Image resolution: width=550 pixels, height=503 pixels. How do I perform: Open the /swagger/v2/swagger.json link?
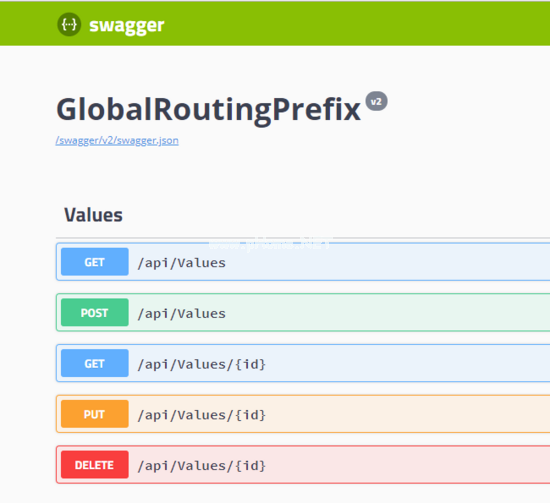point(117,140)
